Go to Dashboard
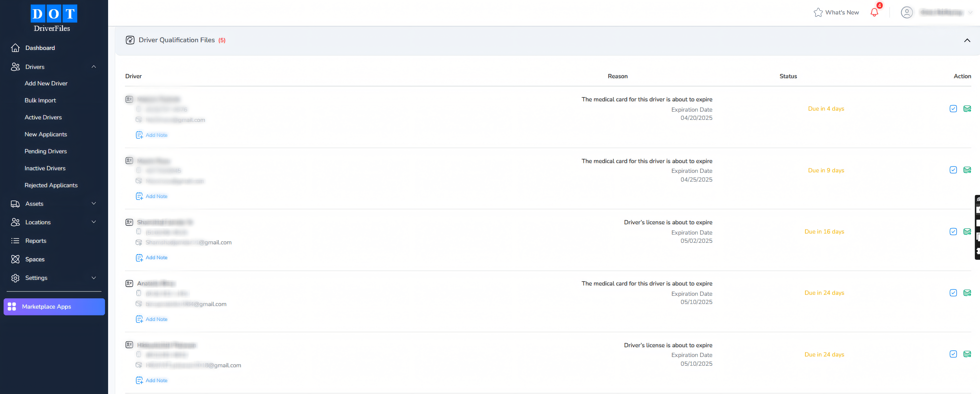The height and width of the screenshot is (394, 980). (x=40, y=48)
